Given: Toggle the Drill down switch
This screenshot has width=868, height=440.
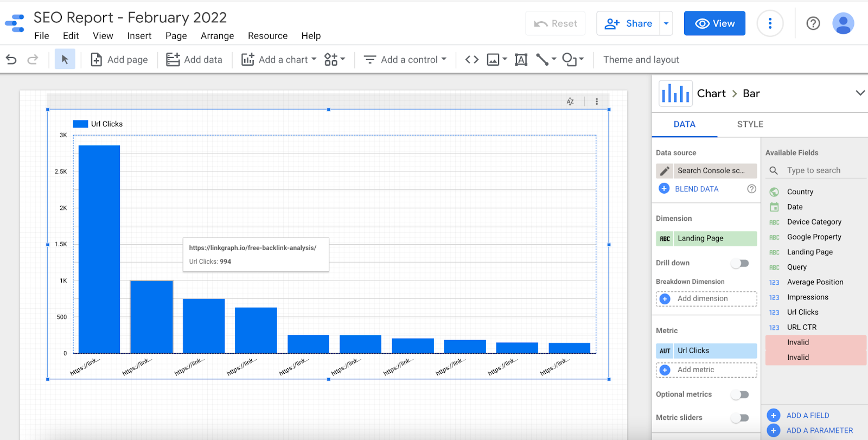Looking at the screenshot, I should click(x=740, y=263).
